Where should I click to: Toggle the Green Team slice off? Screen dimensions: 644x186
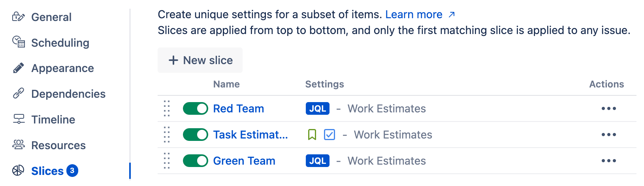(195, 161)
